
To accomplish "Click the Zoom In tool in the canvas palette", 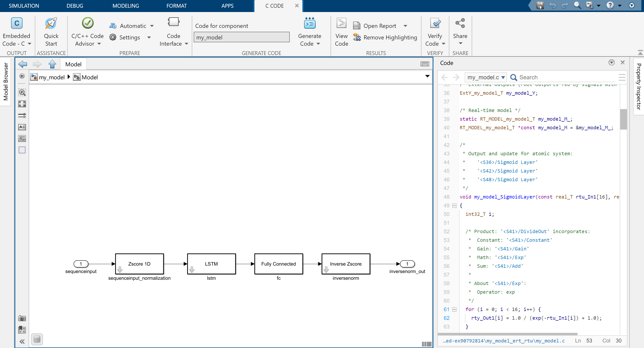I will coord(22,92).
